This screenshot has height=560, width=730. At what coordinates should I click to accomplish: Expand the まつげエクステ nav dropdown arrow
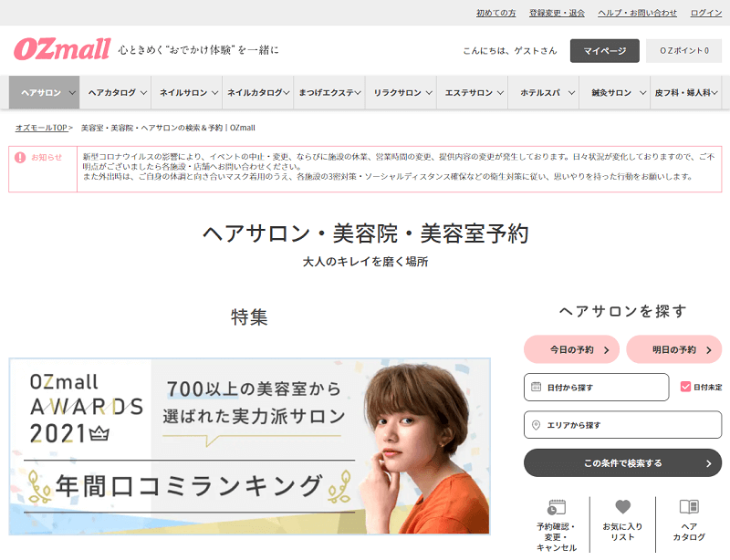pos(358,93)
